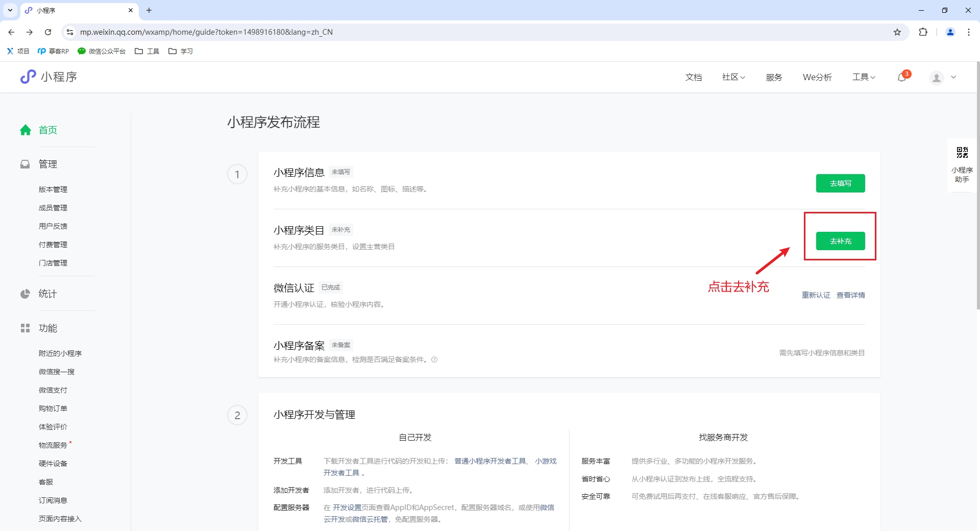Click the 管理 inbox icon
This screenshot has height=531, width=980.
click(x=25, y=164)
